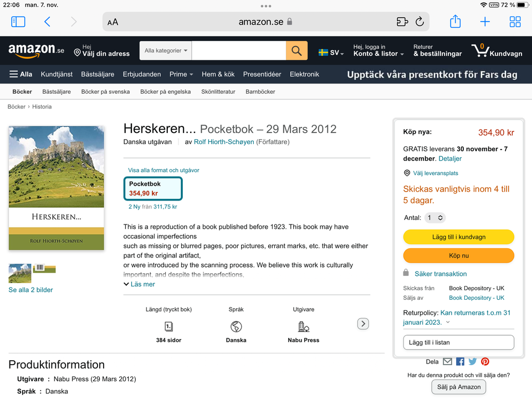
Task: Toggle Safari sidebar panel icon
Action: [x=18, y=22]
